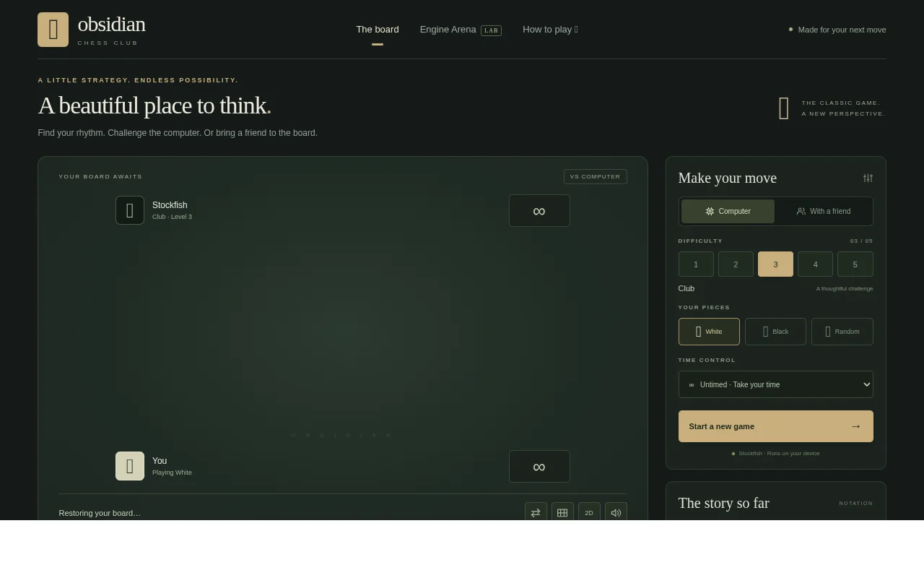
Task: Open the settings sliders icon in Make your move
Action: [x=868, y=178]
